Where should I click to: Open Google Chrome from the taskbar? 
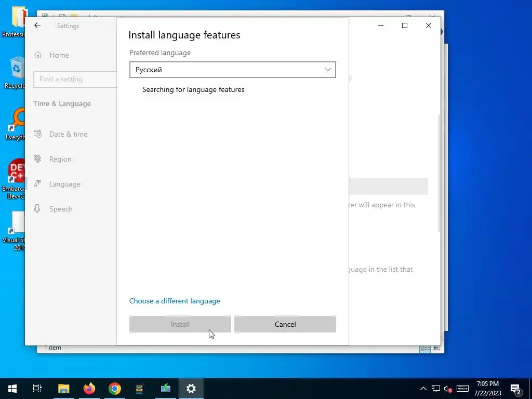click(x=115, y=389)
